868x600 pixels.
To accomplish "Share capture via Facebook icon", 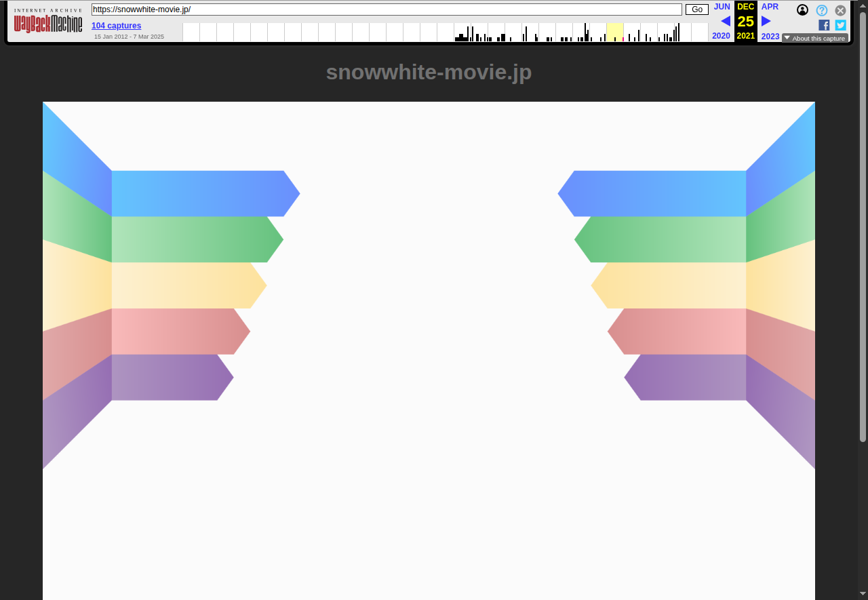I will point(824,25).
